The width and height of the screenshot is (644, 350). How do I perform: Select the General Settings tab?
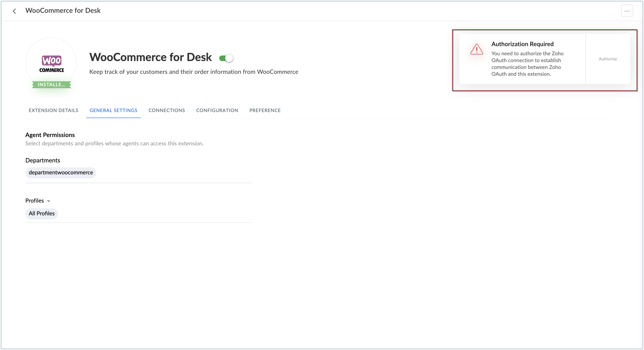tap(113, 110)
